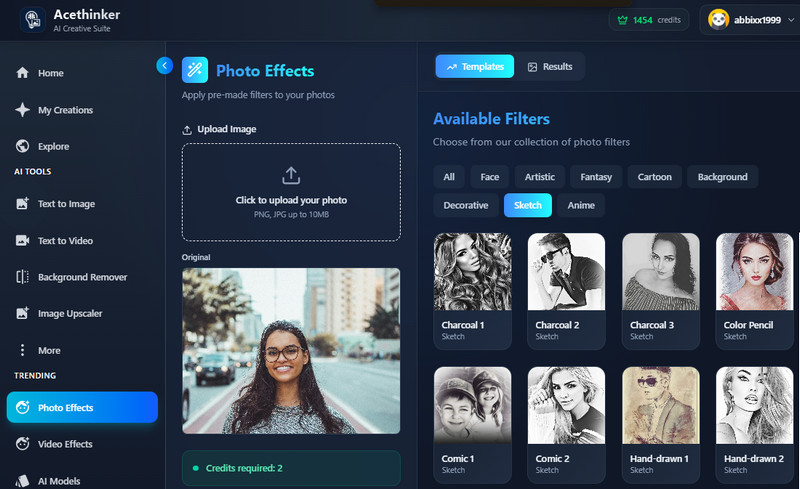This screenshot has width=800, height=489.
Task: Choose the Charcoal 3 filter
Action: [x=661, y=291]
